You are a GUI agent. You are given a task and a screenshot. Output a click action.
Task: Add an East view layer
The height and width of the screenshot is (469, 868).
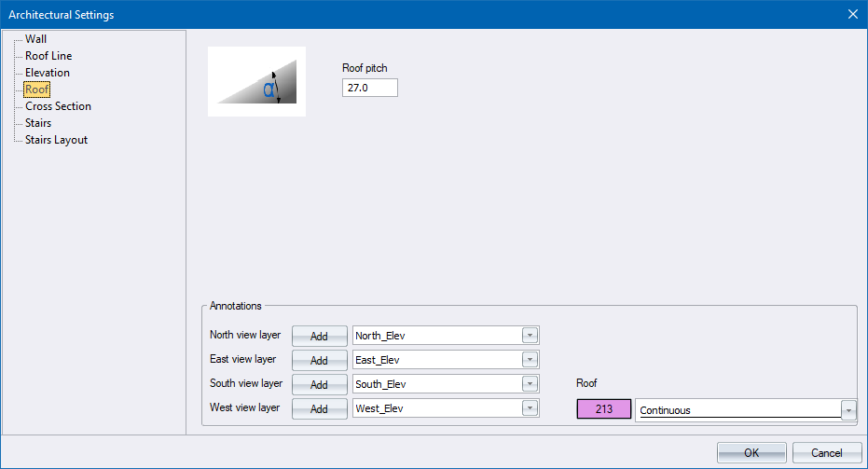(x=319, y=360)
